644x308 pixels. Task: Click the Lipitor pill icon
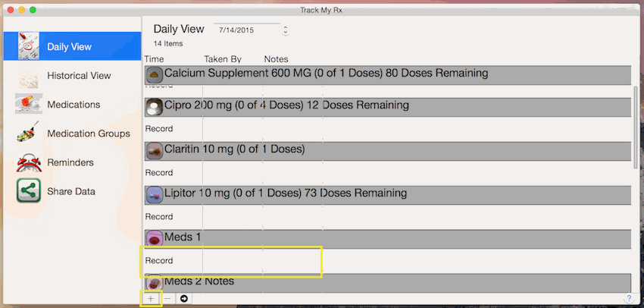[x=155, y=195]
